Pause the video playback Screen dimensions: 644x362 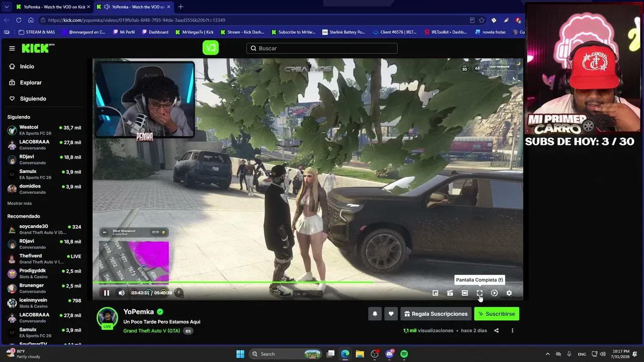[106, 293]
